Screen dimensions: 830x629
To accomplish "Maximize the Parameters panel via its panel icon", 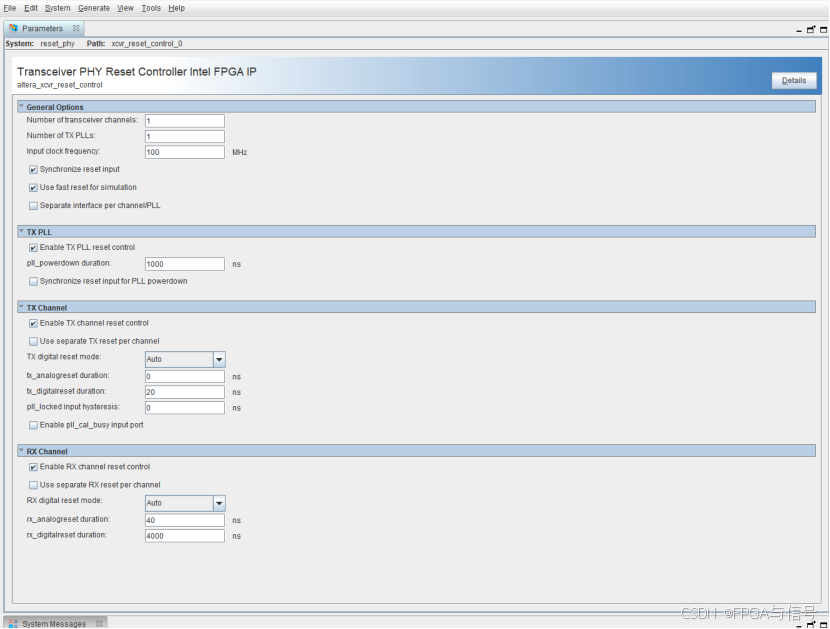I will [x=823, y=30].
